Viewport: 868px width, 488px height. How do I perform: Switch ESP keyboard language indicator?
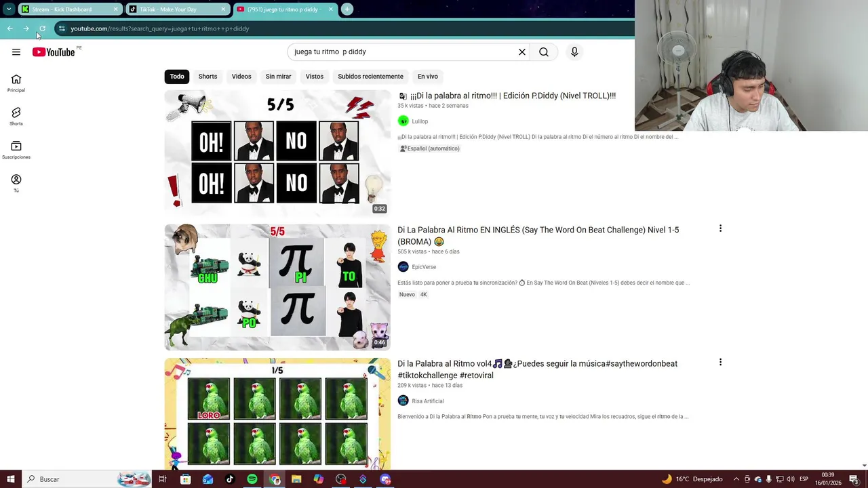[804, 479]
